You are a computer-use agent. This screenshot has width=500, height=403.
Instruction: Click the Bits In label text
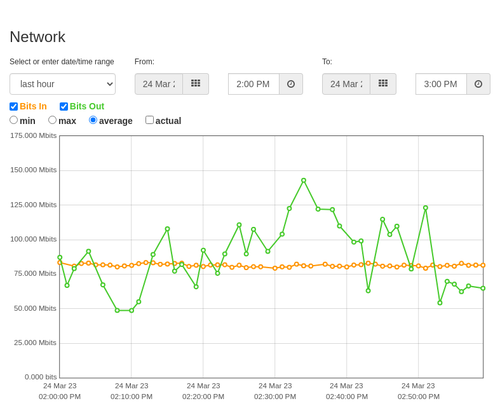tap(33, 106)
